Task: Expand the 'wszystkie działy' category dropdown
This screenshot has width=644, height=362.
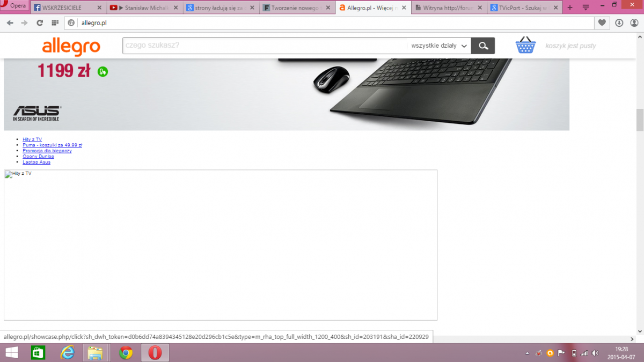Action: tap(439, 46)
